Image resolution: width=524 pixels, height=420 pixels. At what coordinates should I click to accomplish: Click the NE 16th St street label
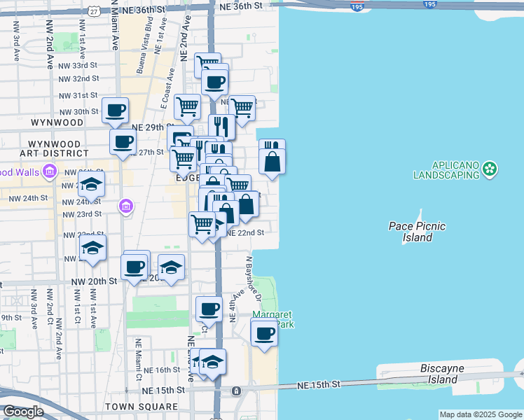point(162,370)
